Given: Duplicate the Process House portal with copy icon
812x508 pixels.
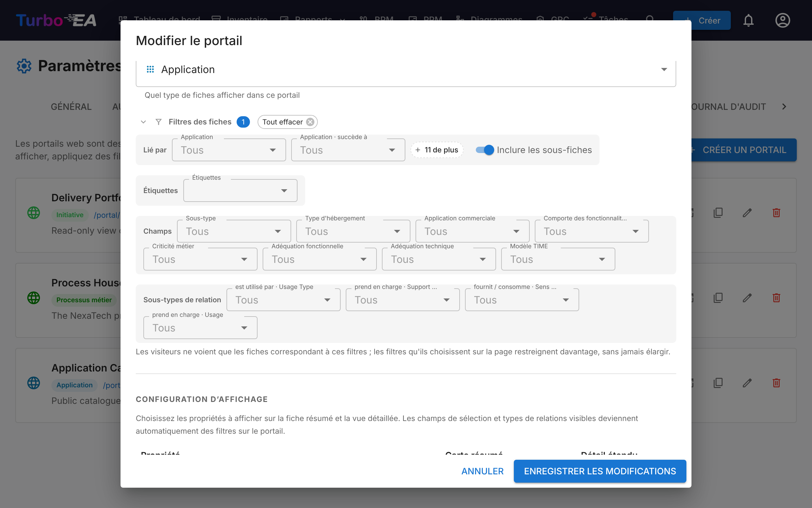Looking at the screenshot, I should (x=718, y=298).
